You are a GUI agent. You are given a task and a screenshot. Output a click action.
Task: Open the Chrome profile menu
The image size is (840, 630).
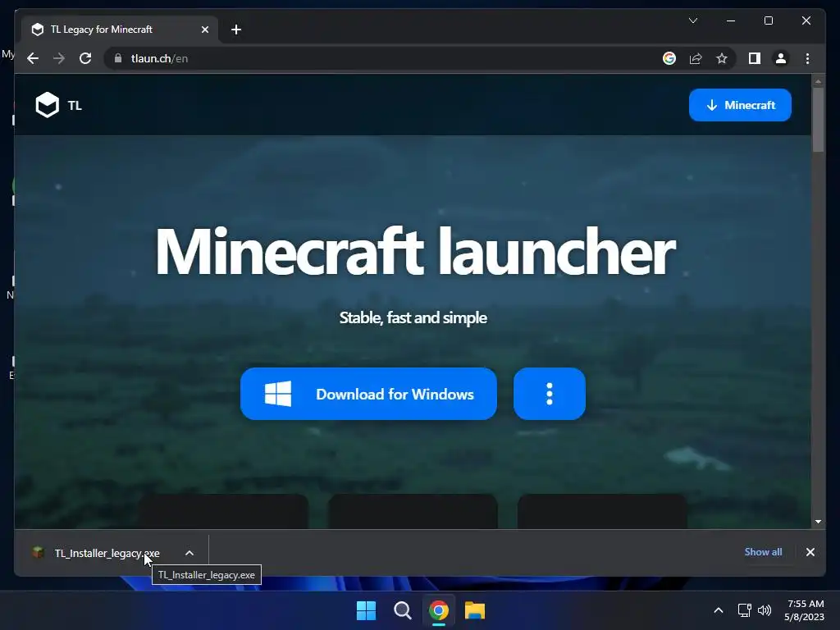(781, 58)
